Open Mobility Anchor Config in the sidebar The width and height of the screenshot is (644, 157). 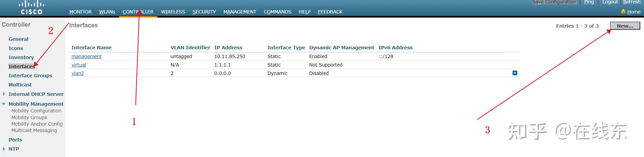(x=37, y=124)
